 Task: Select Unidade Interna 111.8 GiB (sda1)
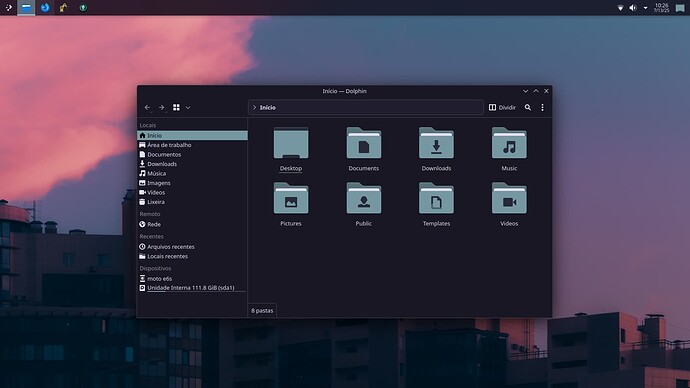click(x=192, y=288)
